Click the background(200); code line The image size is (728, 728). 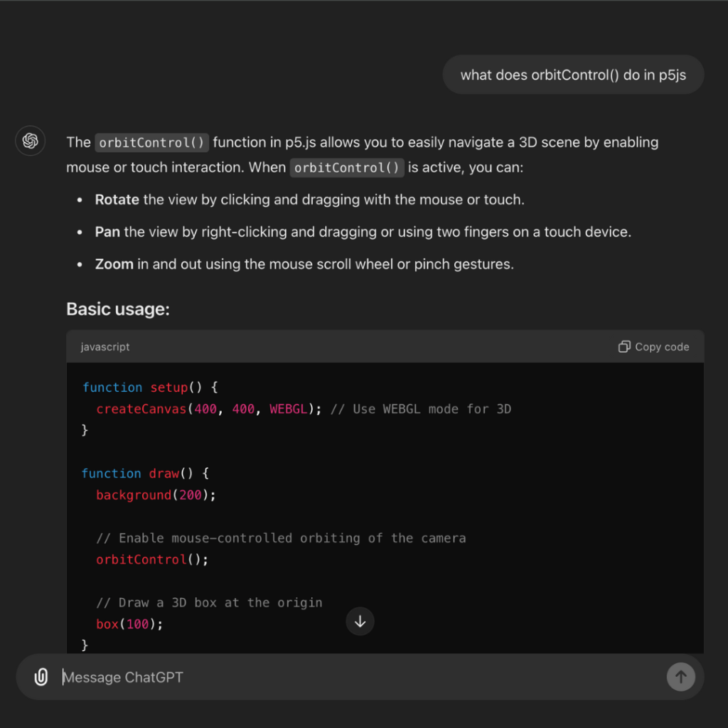156,495
